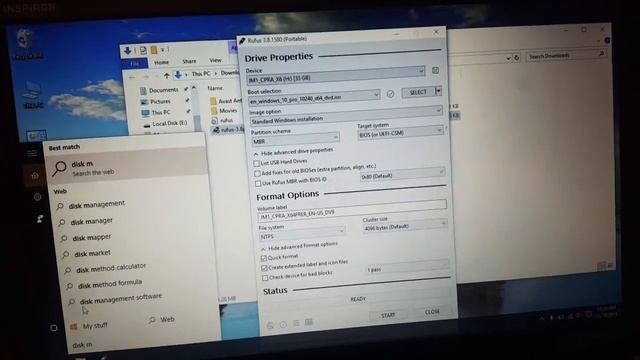
Task: Click the My stuff filter in search panel
Action: (x=89, y=326)
